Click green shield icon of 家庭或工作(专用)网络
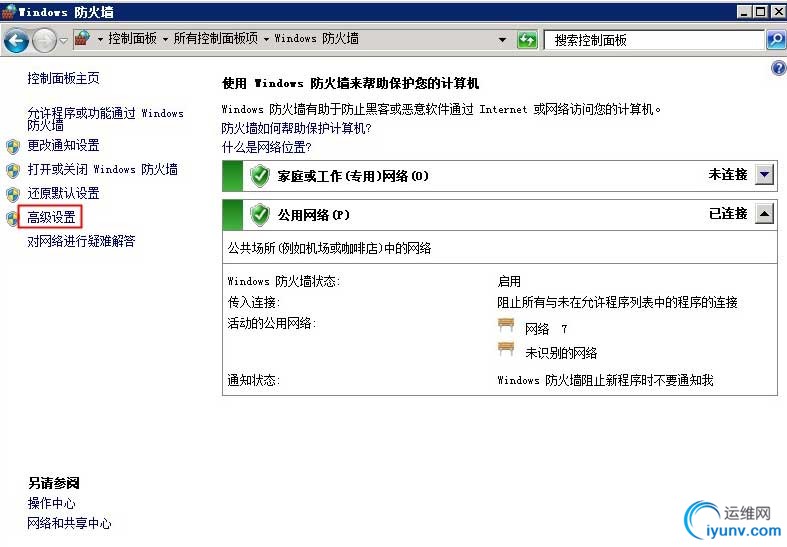This screenshot has height=547, width=787. click(x=260, y=176)
